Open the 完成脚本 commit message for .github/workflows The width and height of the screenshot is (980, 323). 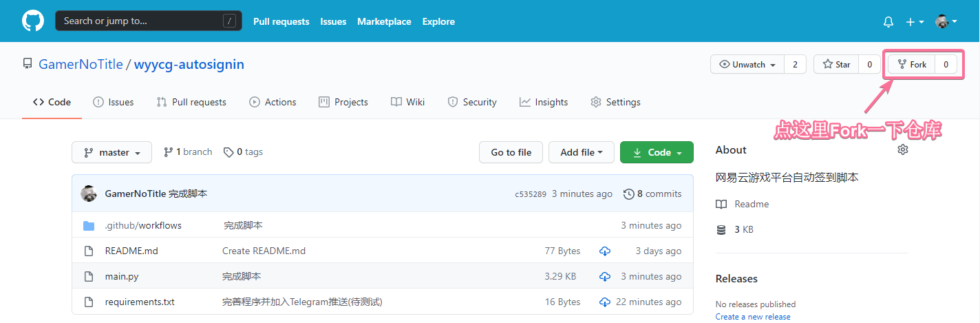(243, 225)
